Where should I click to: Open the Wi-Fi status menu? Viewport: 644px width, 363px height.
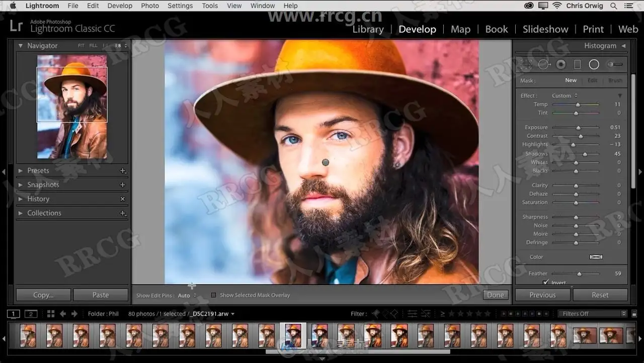tap(557, 6)
